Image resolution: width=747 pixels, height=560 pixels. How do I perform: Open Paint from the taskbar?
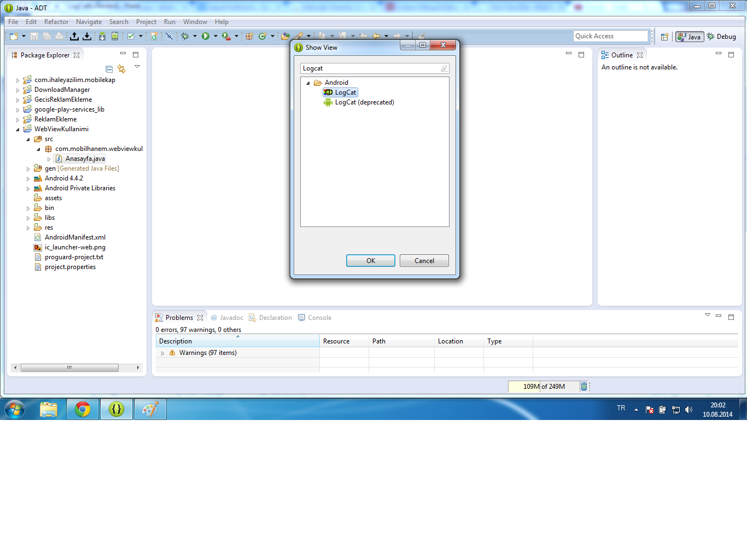click(x=150, y=409)
